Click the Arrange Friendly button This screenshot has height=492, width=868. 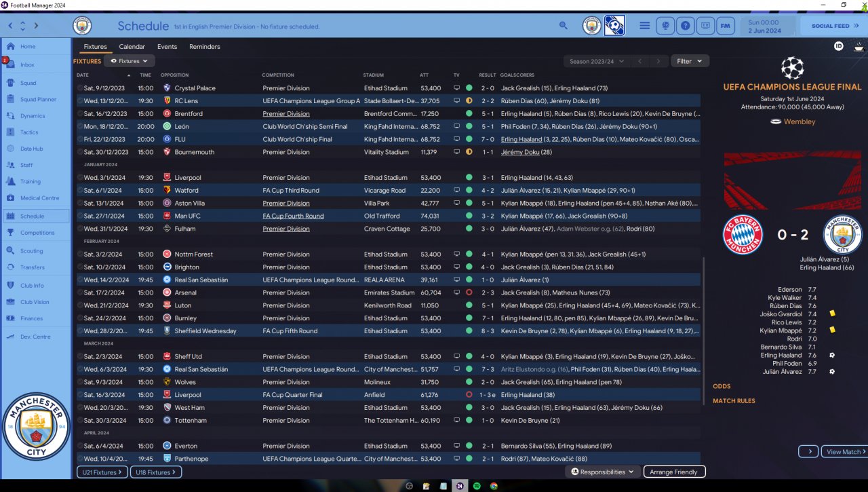(674, 472)
